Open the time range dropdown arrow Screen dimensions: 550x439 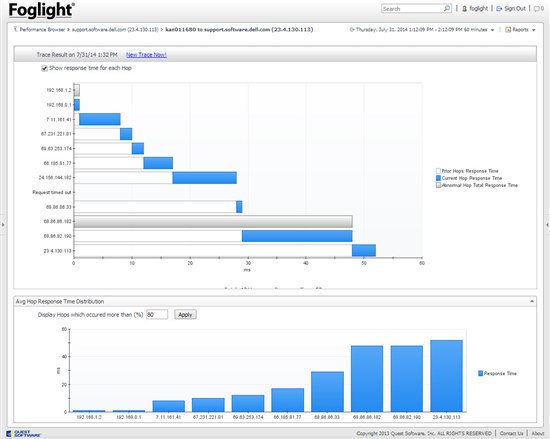[492, 30]
